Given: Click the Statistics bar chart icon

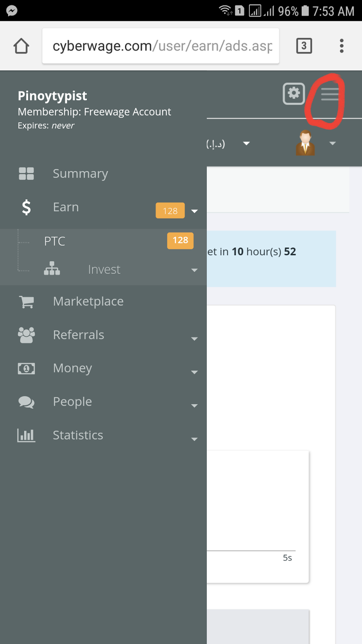Looking at the screenshot, I should click(x=26, y=435).
